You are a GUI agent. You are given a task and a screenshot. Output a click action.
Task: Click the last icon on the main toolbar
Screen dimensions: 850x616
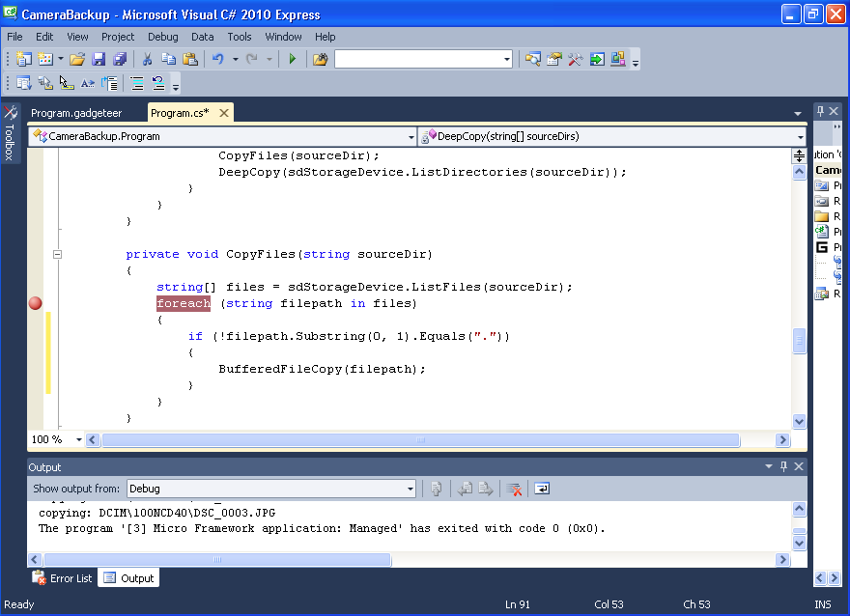coord(618,59)
